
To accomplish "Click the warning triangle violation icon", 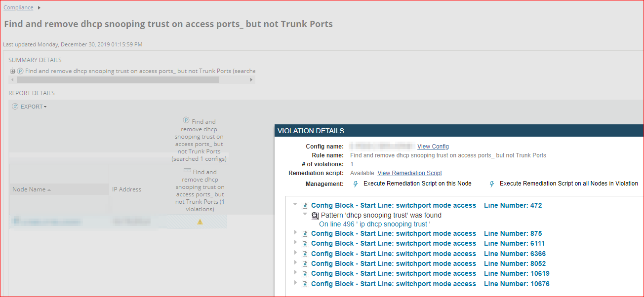I will [200, 222].
